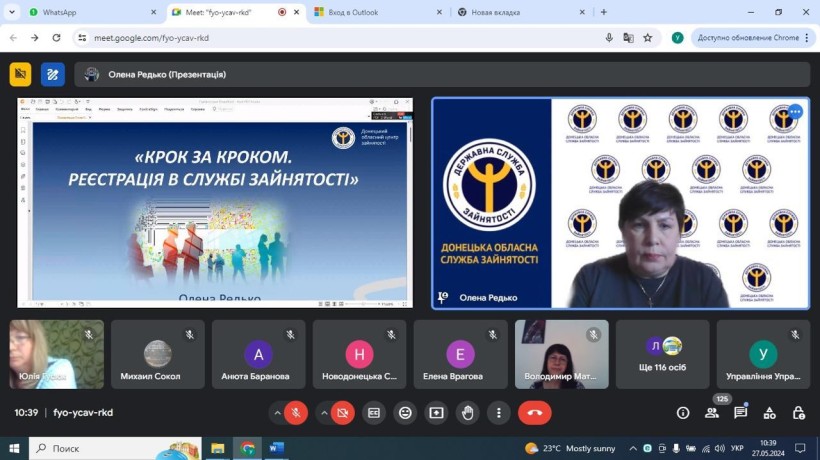The height and width of the screenshot is (460, 820).
Task: Click the blue annotation pen icon
Action: [52, 74]
